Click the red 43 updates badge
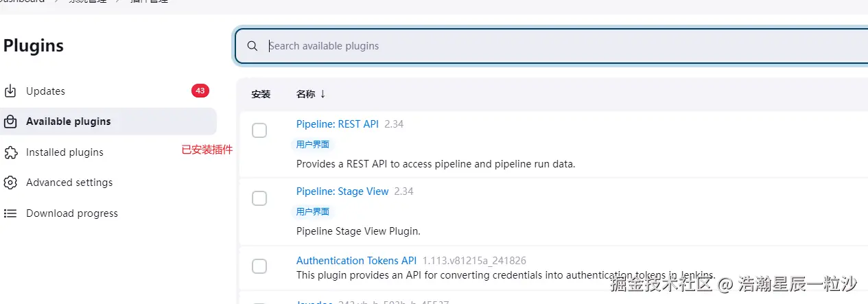868x304 pixels. tap(200, 91)
